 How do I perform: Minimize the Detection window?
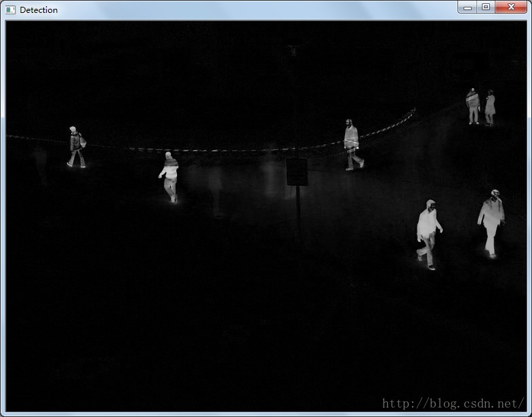(467, 7)
